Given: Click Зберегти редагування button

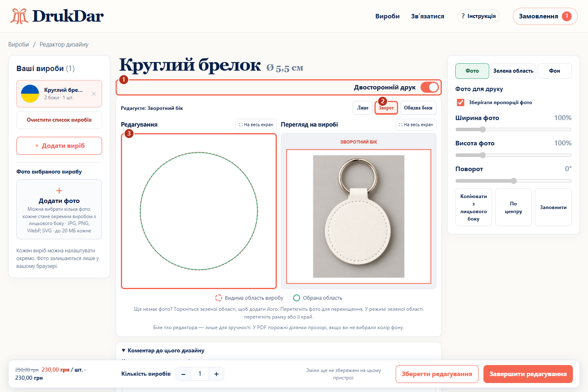Looking at the screenshot, I should click(437, 374).
